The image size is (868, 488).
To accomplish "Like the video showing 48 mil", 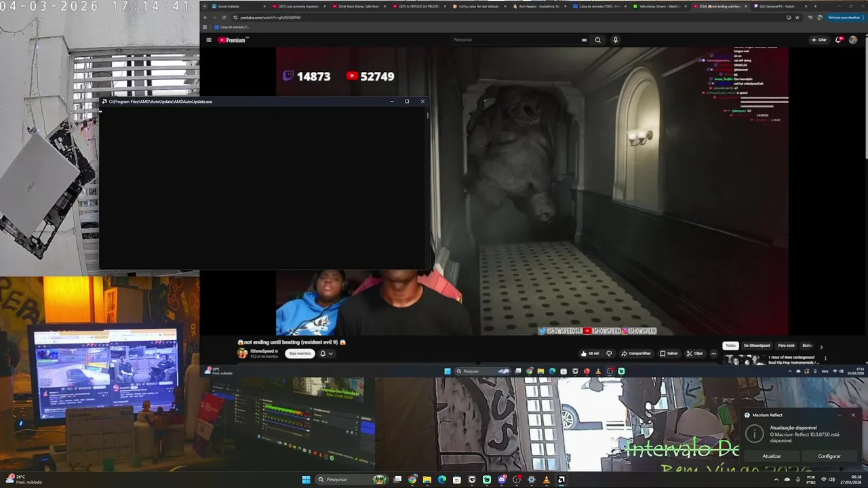I will point(590,353).
